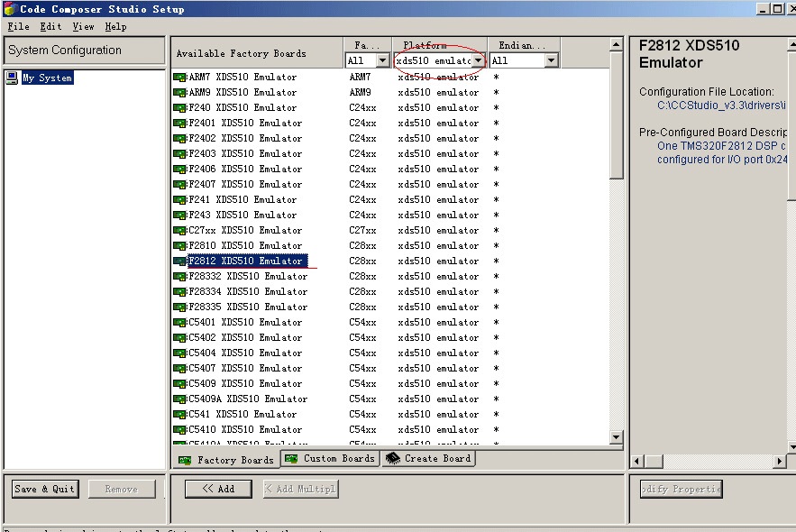This screenshot has width=796, height=532.
Task: Click the Code Composer Studio title bar icon
Action: (10, 9)
